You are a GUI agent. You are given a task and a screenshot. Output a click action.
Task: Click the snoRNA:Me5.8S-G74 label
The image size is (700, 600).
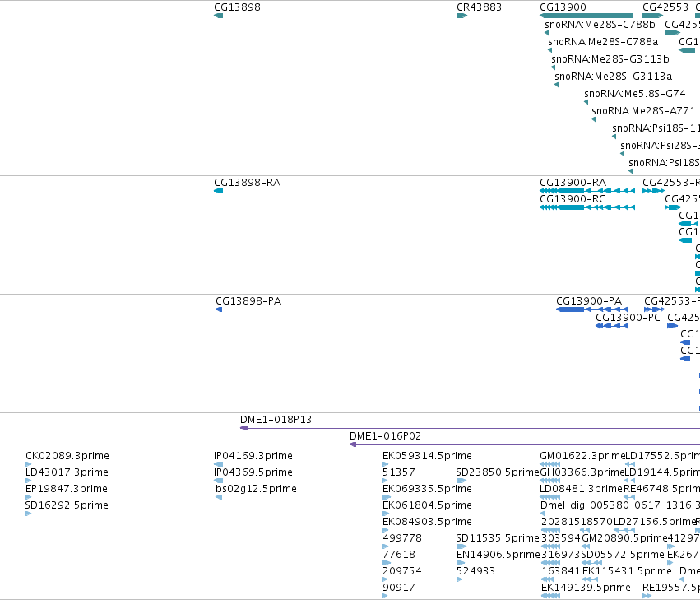click(x=635, y=94)
